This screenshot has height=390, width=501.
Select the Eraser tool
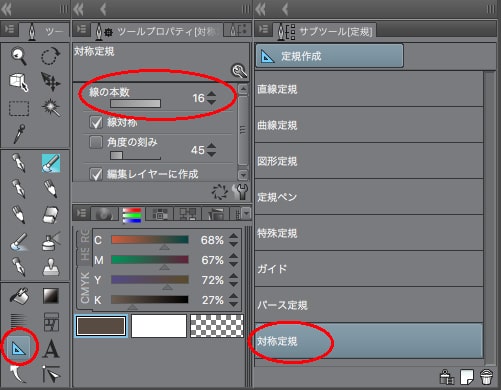click(x=51, y=215)
